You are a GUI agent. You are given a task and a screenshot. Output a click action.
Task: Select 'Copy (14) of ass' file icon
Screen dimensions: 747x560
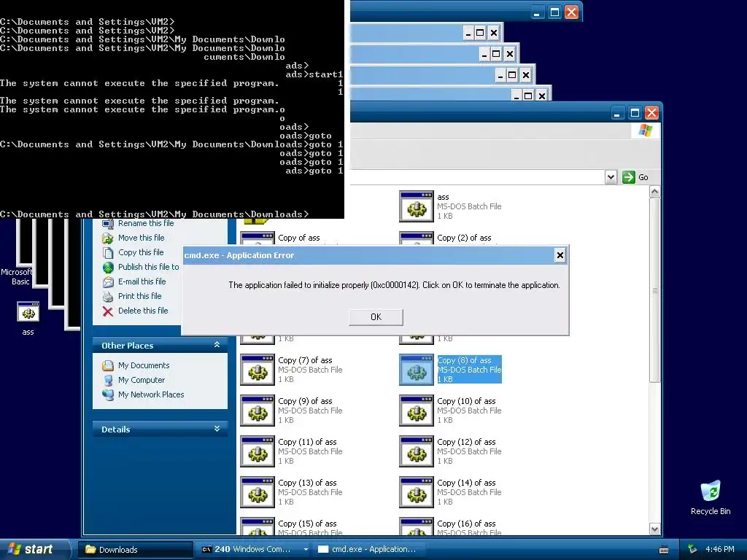[417, 492]
